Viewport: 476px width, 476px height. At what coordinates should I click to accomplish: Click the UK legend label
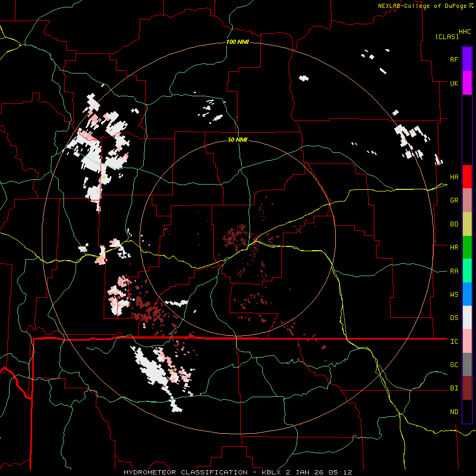click(x=454, y=83)
